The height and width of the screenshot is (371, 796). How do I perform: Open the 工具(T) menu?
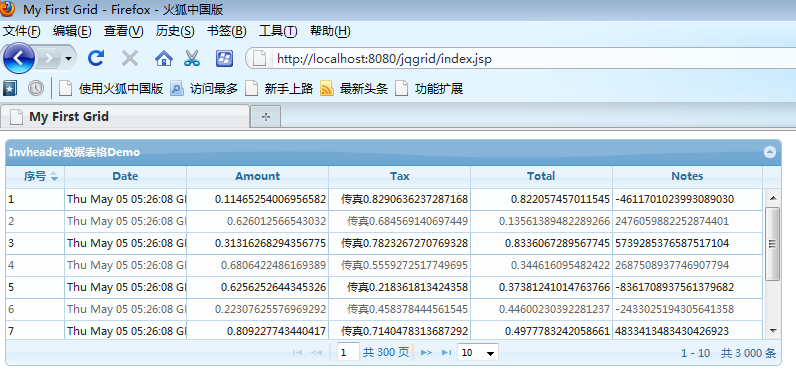[278, 31]
